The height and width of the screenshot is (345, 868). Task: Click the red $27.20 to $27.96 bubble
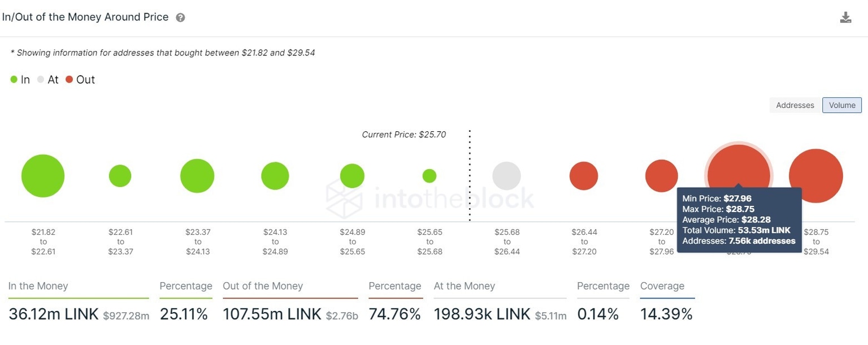[661, 175]
